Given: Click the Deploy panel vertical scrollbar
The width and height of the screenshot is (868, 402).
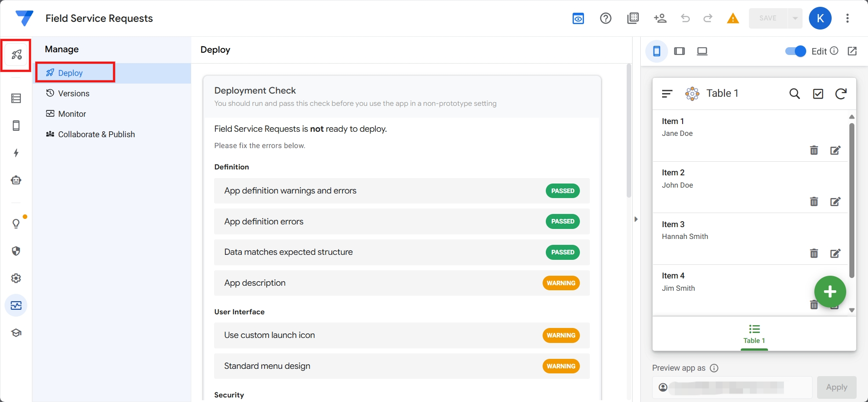Looking at the screenshot, I should click(629, 131).
